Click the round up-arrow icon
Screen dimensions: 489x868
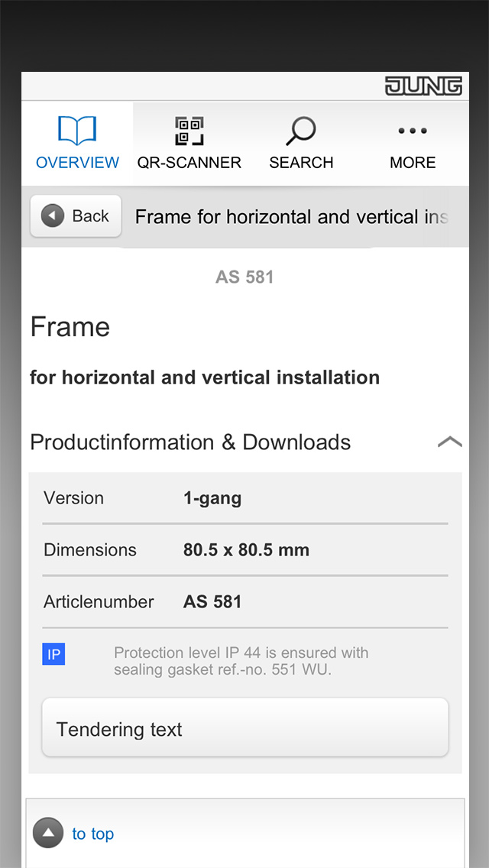tap(48, 833)
